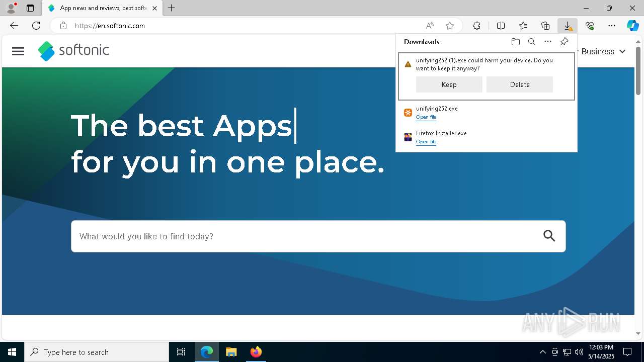644x362 pixels.
Task: Toggle split screen view
Action: [x=501, y=26]
